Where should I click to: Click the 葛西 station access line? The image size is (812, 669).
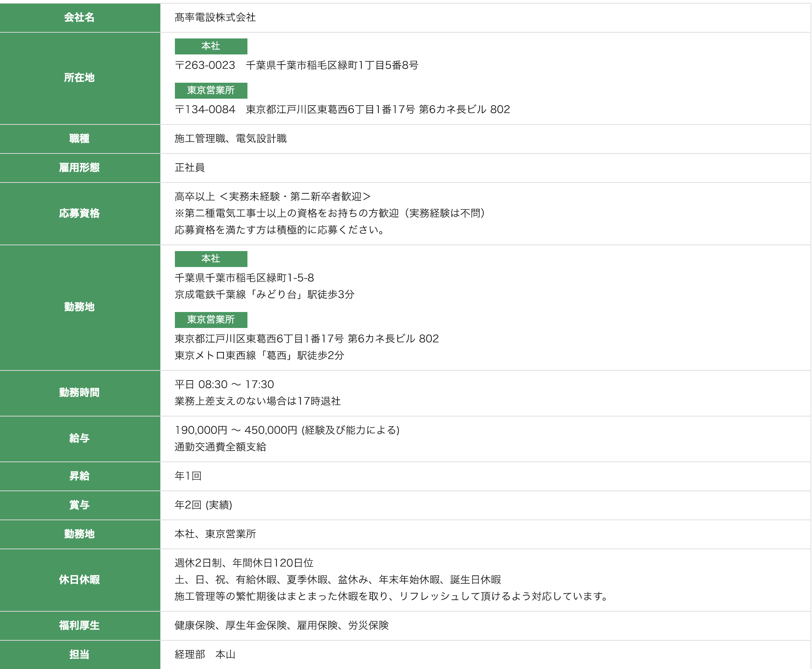click(x=259, y=355)
